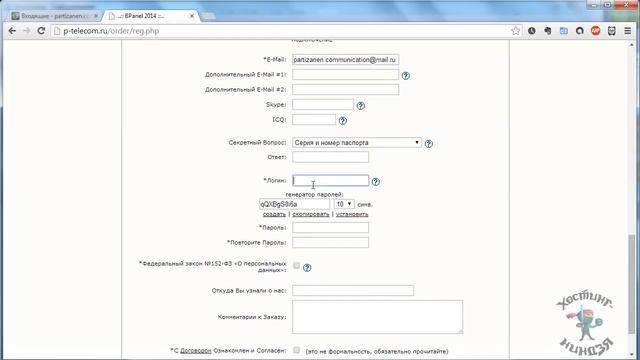Click the blue calendar extension icon
The image size is (640, 360).
[564, 31]
